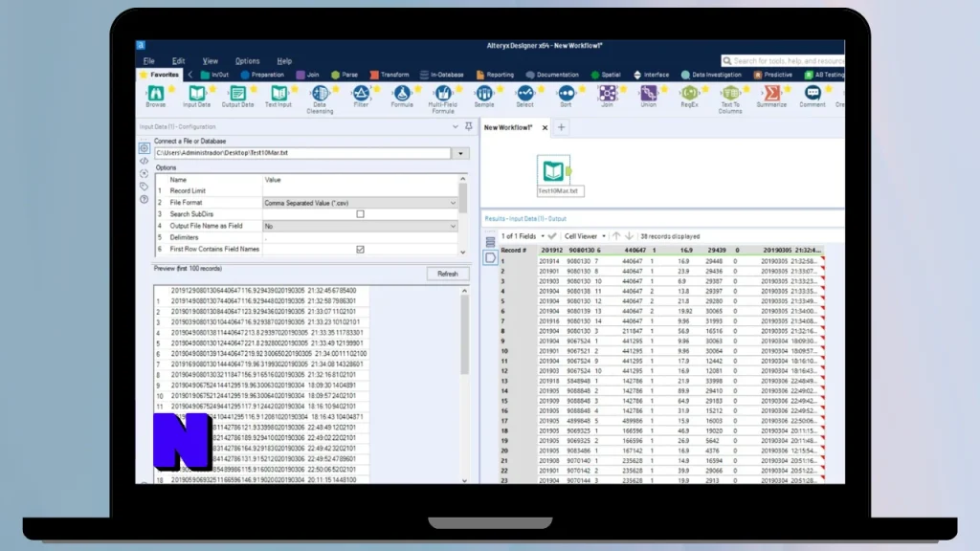Select the Comment tool icon
This screenshot has height=551, width=980.
point(813,95)
